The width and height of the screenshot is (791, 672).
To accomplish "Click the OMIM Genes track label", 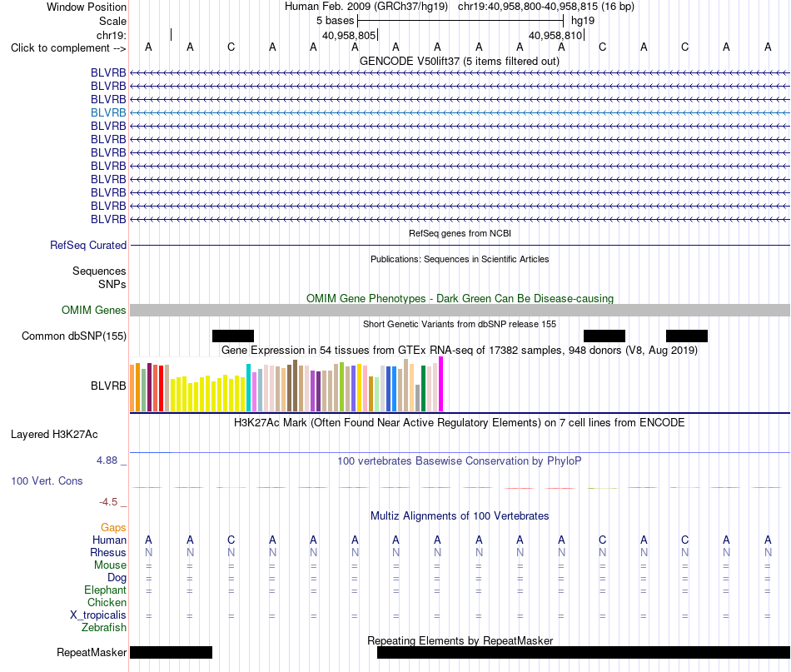I will point(93,311).
